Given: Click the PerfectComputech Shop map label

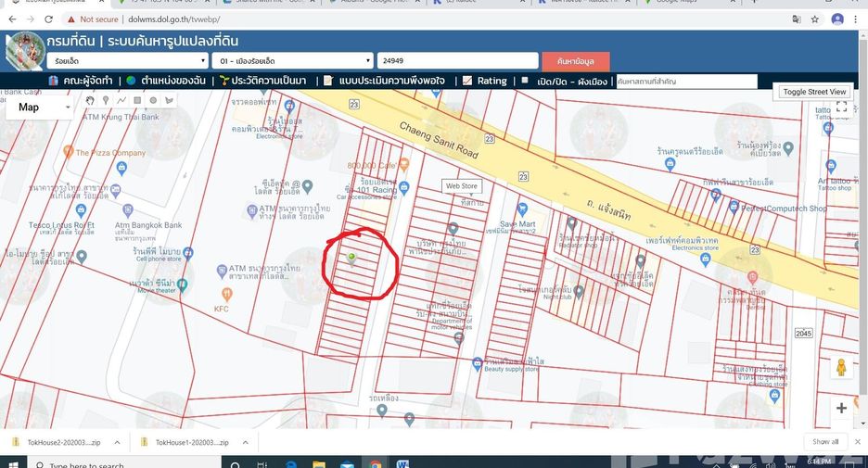Looking at the screenshot, I should [784, 209].
